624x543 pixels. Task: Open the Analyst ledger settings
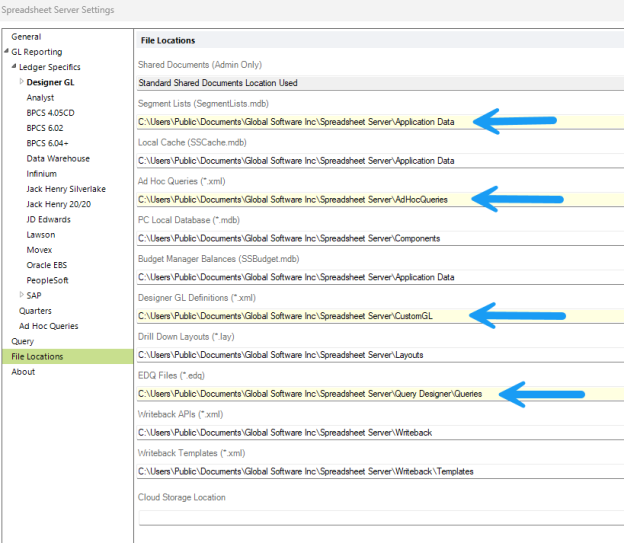pos(40,98)
